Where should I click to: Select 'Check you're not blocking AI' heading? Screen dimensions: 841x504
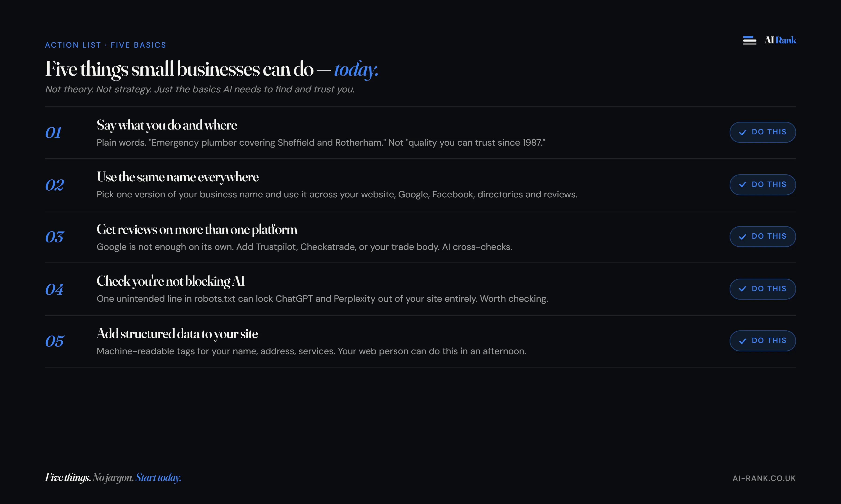click(170, 281)
